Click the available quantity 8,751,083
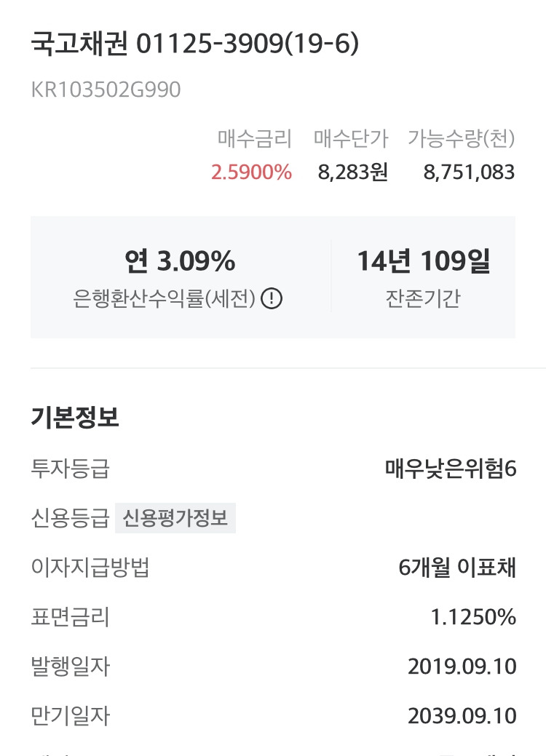The image size is (546, 756). (x=469, y=172)
